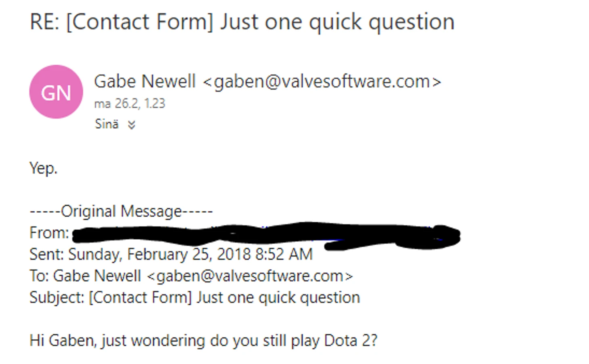Click the email subject title at top
Image resolution: width=589 pixels, height=364 pixels.
(x=242, y=22)
